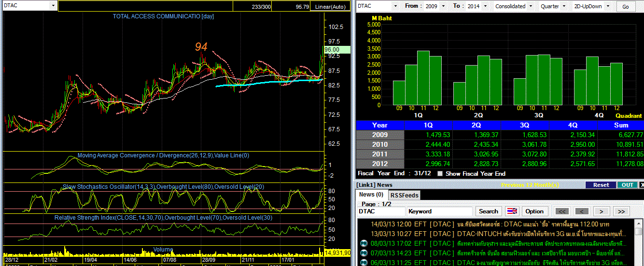
Task: Open the news Option button
Action: (x=534, y=211)
